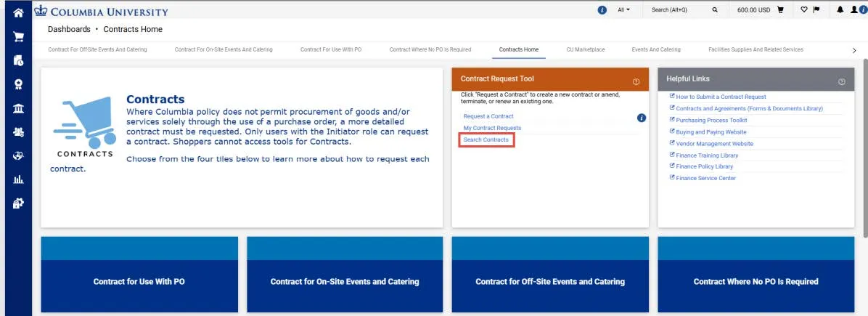Open notifications bell icon
The height and width of the screenshot is (316, 868).
(x=840, y=10)
